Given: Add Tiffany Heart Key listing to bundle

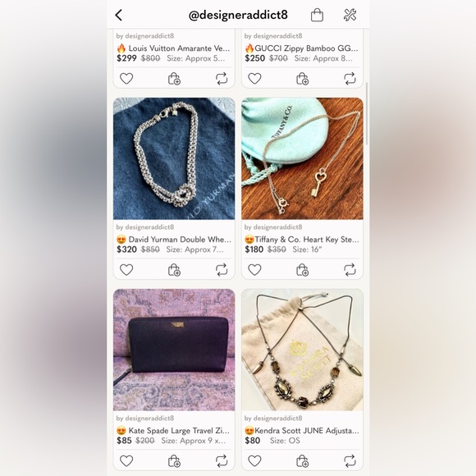Looking at the screenshot, I should pos(302,269).
